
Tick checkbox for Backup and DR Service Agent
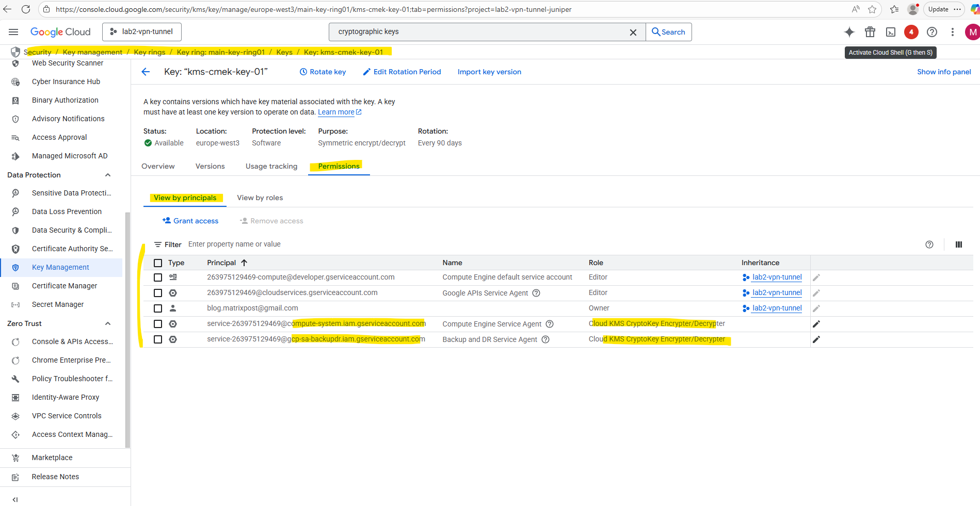pos(158,339)
